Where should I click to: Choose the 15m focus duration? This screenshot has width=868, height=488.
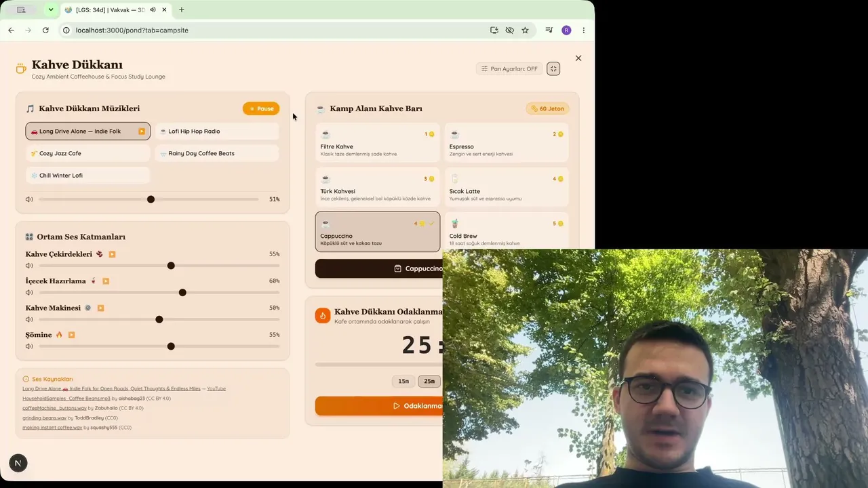click(x=403, y=381)
